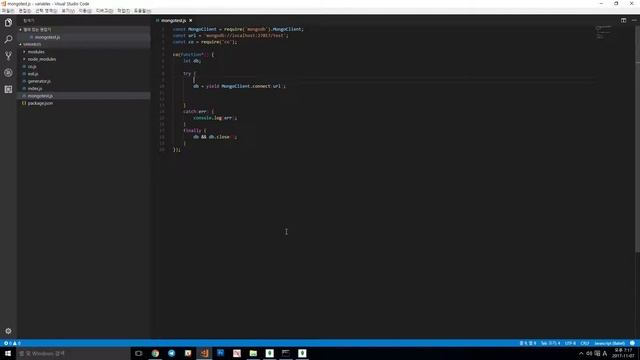Open the View menu

click(68, 11)
